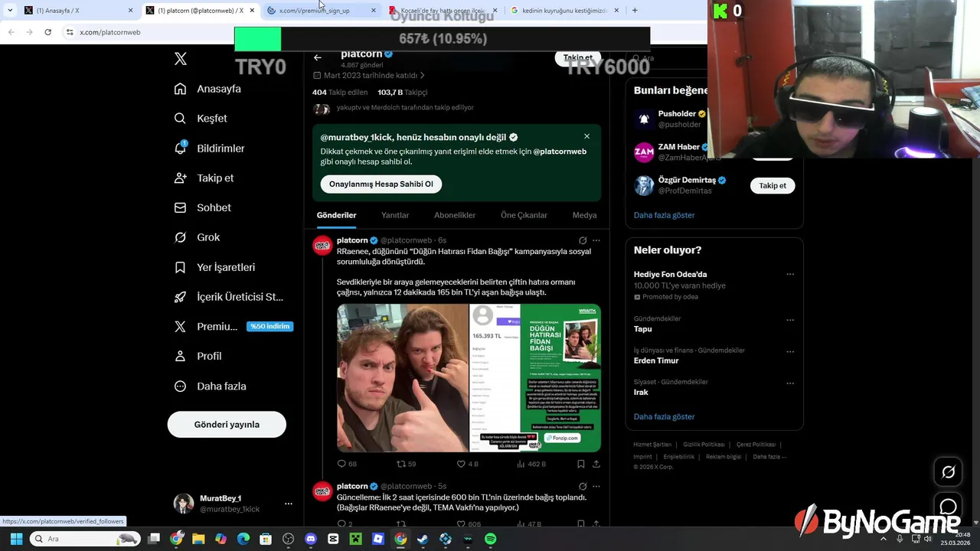The width and height of the screenshot is (980, 551).
Task: Click Gönderi yayınla button
Action: 227,425
